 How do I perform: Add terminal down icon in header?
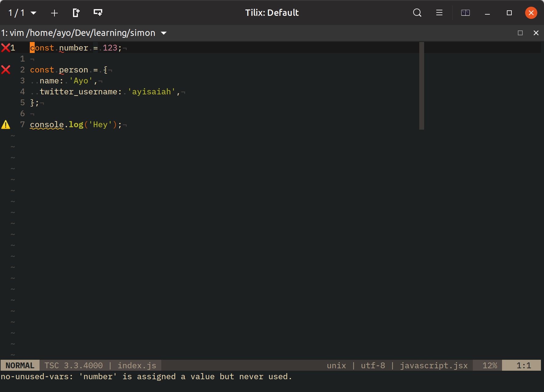[98, 13]
